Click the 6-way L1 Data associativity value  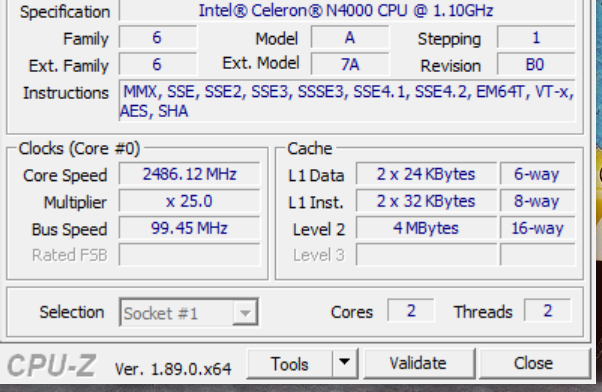[x=537, y=174]
